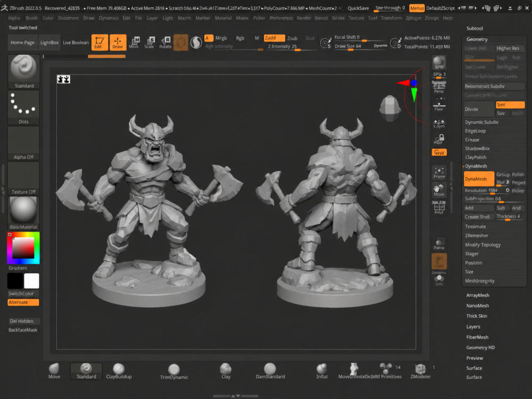Open the Dots stroke picker
The width and height of the screenshot is (532, 399).
23,107
